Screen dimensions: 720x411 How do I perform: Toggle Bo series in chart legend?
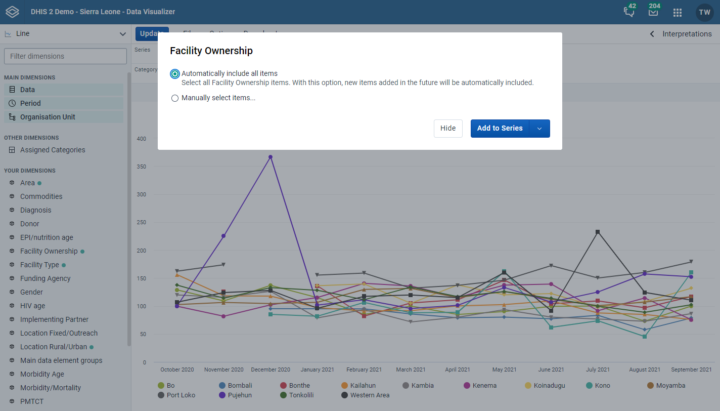tap(166, 385)
